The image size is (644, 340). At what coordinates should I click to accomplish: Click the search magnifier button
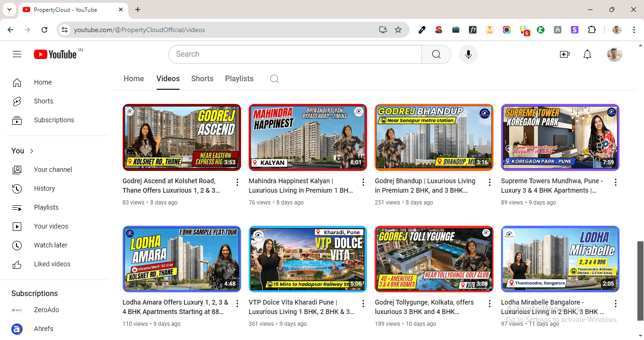[x=436, y=54]
